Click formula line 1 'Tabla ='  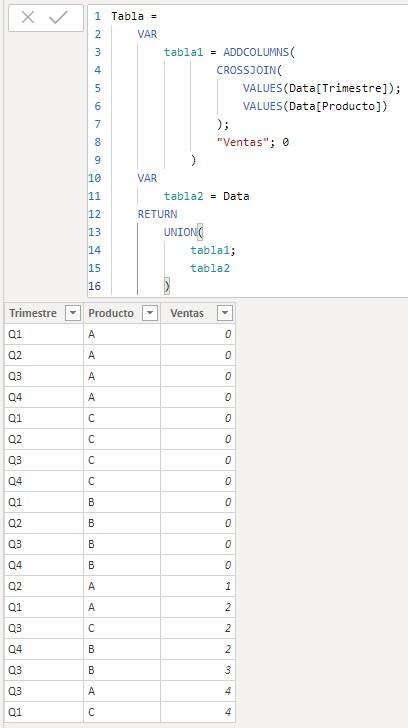[x=134, y=16]
